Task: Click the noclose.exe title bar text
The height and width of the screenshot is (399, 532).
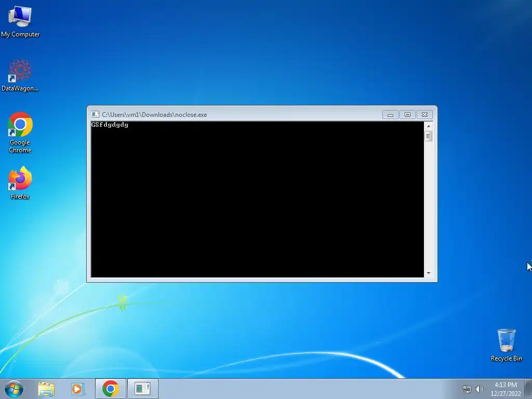Action: click(154, 115)
